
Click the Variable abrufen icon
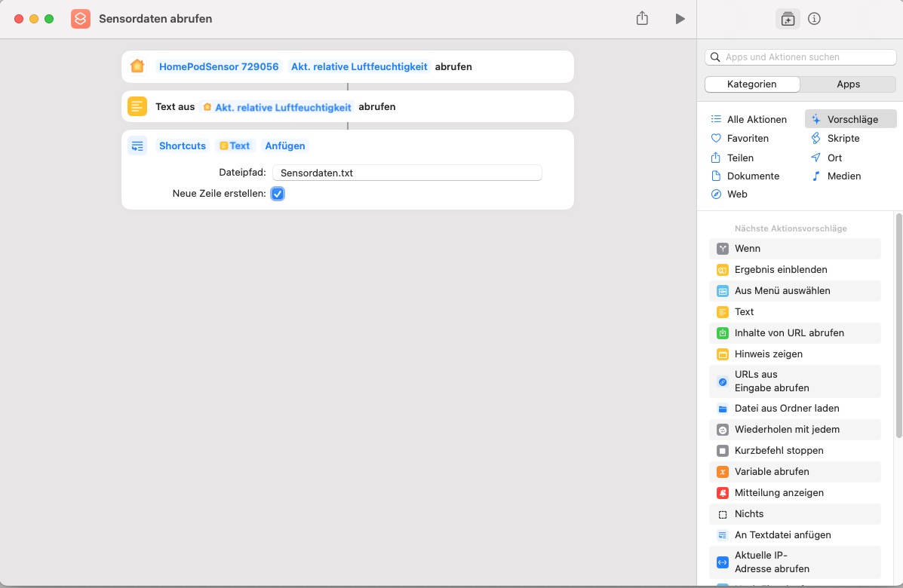pos(722,472)
